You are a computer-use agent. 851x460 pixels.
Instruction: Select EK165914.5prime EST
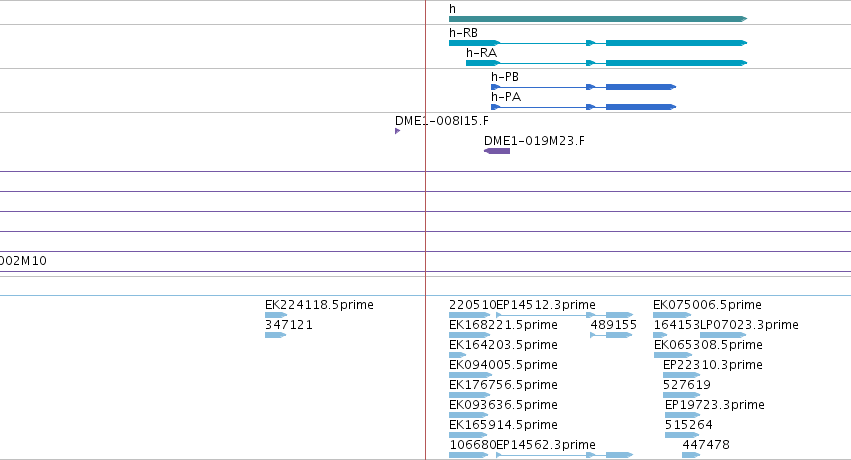coord(503,425)
